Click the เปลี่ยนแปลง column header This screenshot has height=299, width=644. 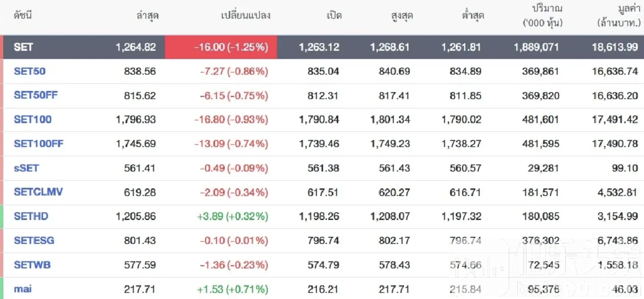click(245, 16)
